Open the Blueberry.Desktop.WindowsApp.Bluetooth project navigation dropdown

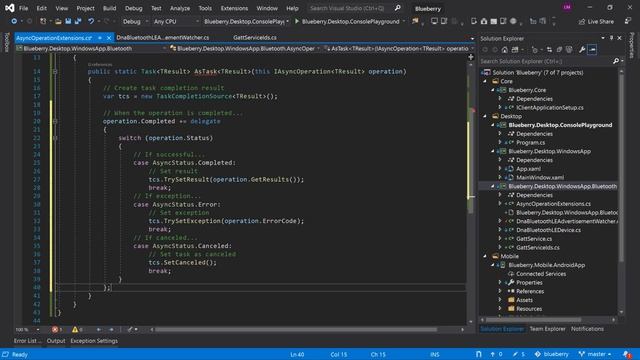pyautogui.click(x=91, y=49)
